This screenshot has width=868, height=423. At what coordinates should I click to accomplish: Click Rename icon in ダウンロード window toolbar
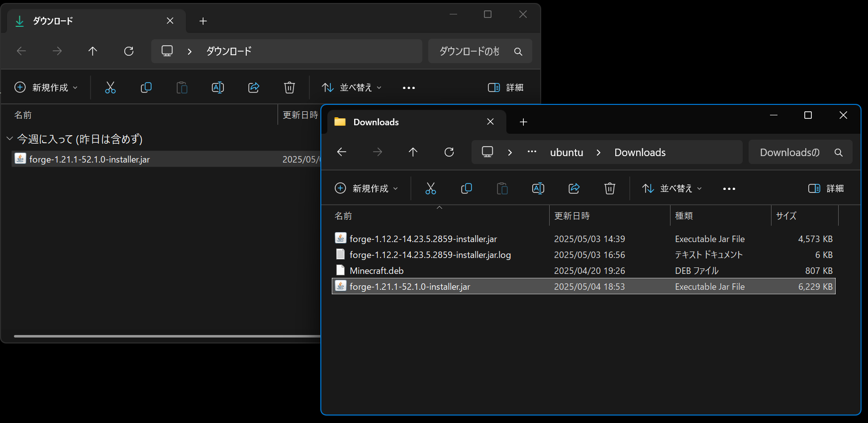[218, 87]
